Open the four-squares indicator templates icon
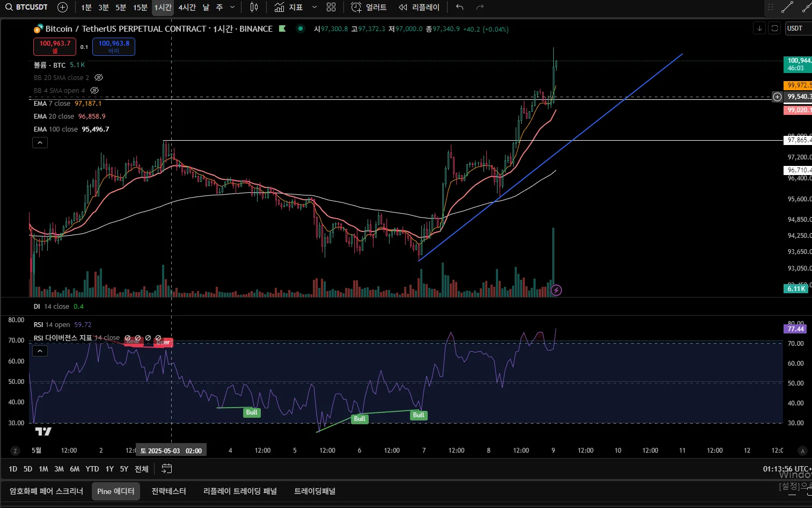 click(x=331, y=7)
